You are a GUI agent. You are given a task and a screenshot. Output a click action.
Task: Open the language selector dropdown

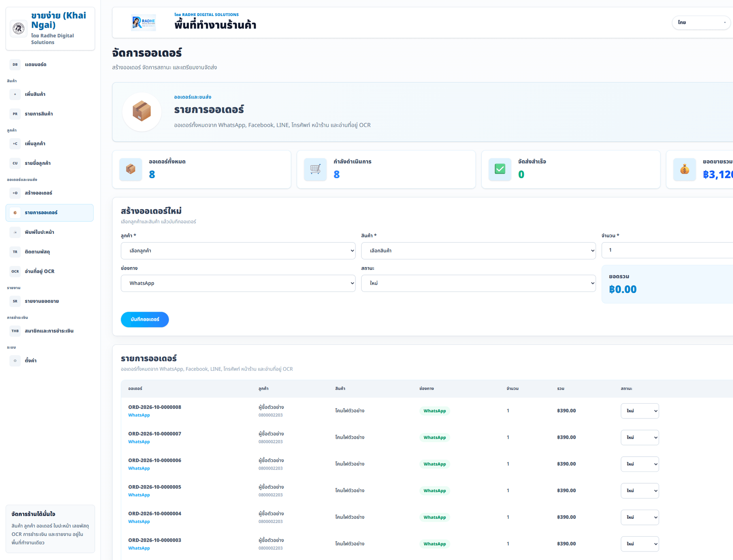(701, 23)
